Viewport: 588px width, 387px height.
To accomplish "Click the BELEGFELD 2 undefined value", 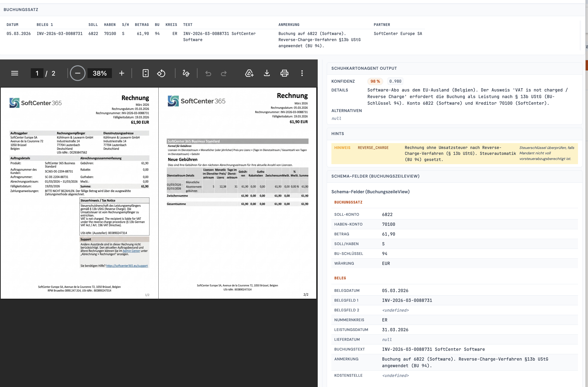I will 395,310.
